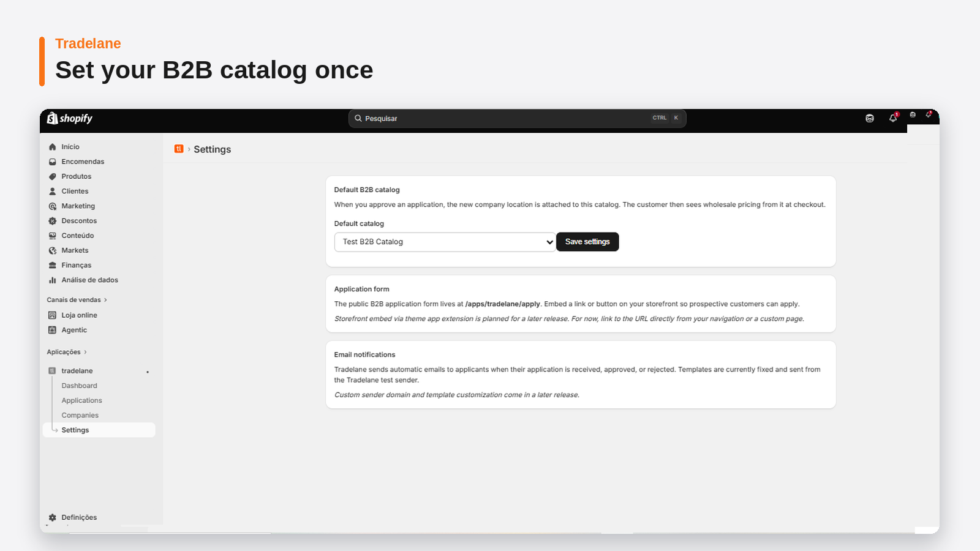Focus the Pesquisar search field
The height and width of the screenshot is (551, 980).
[x=517, y=118]
